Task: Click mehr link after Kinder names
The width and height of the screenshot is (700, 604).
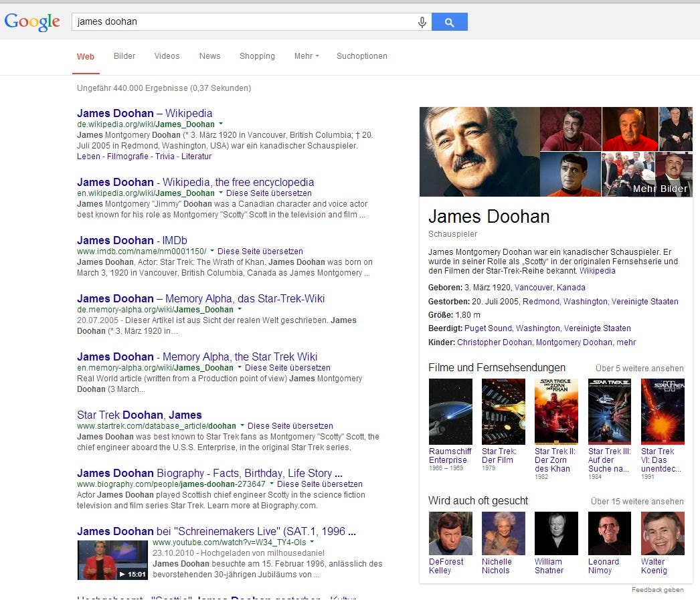Action: point(626,342)
